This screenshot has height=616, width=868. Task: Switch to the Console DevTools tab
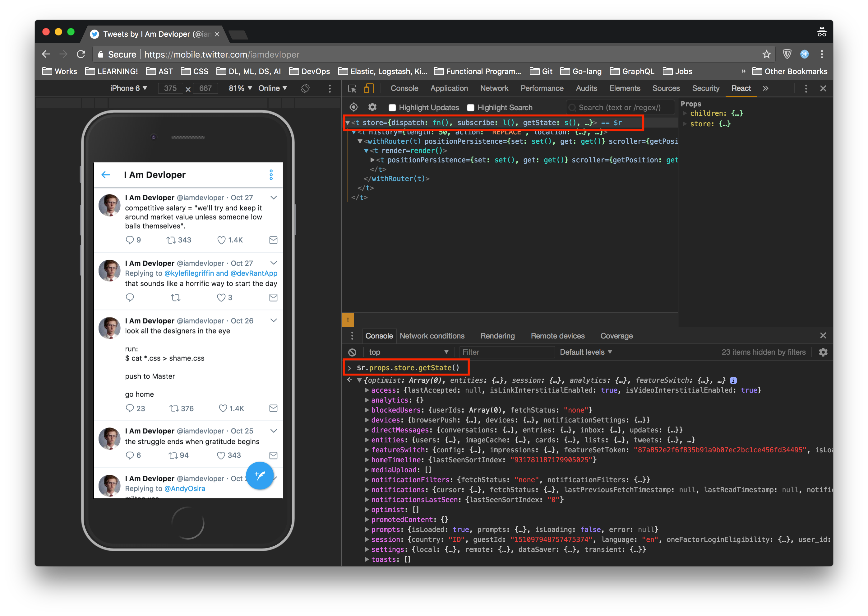[x=404, y=88]
